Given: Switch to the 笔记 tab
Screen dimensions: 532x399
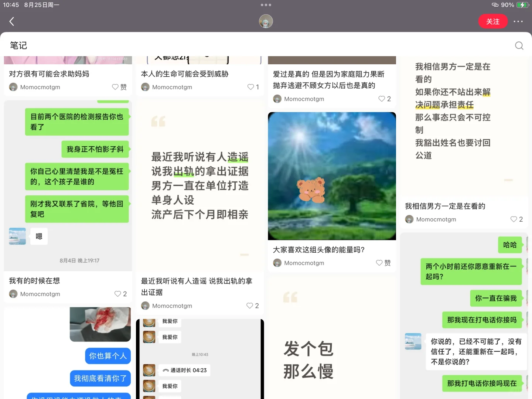Looking at the screenshot, I should pyautogui.click(x=18, y=45).
